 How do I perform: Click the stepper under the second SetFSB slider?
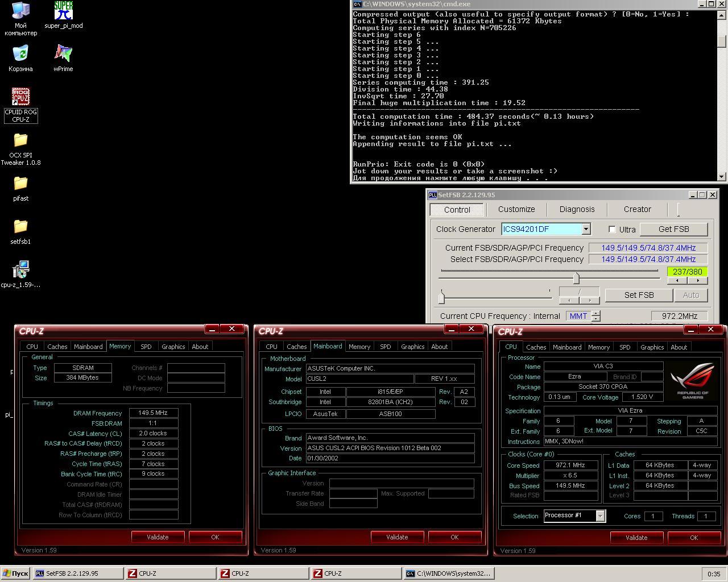[579, 300]
